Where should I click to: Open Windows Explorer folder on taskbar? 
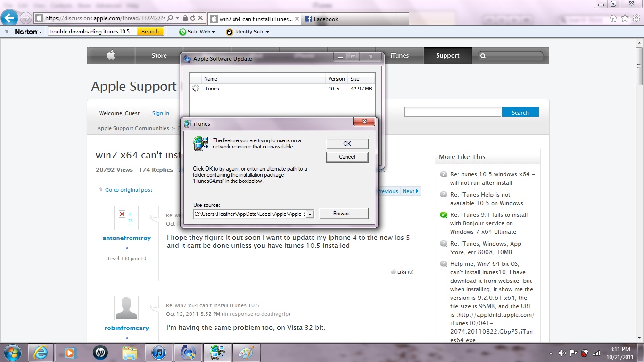point(129,353)
